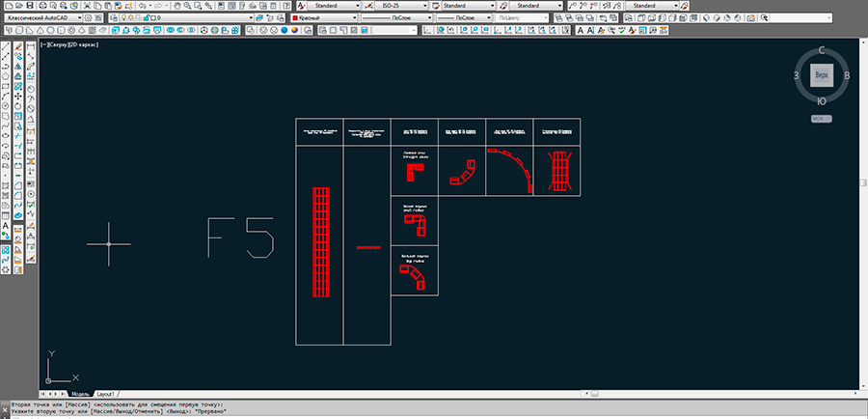Open the Классический AutoCAD workspace dropdown
Screen dimensions: 868x419
coord(43,17)
